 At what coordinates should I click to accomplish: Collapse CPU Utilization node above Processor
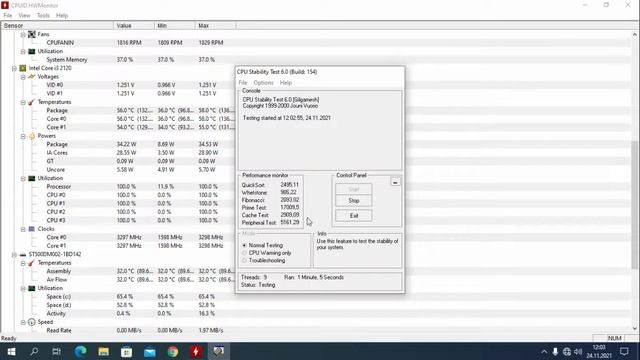23,178
